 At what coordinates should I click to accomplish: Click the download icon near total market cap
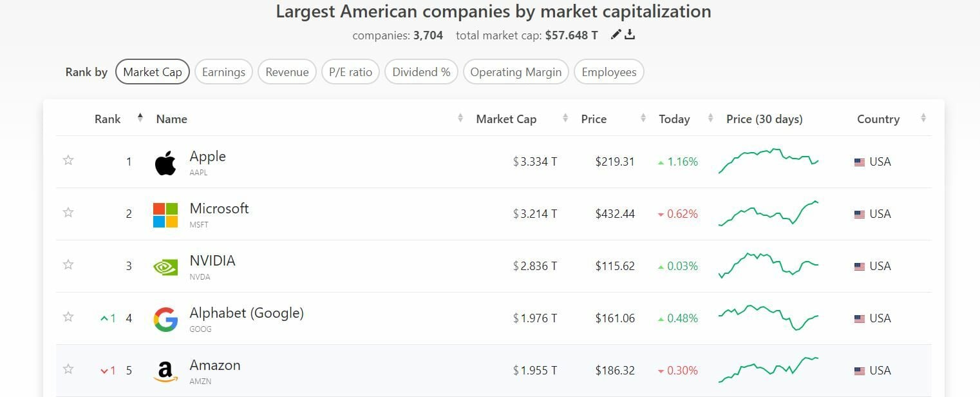click(x=630, y=35)
